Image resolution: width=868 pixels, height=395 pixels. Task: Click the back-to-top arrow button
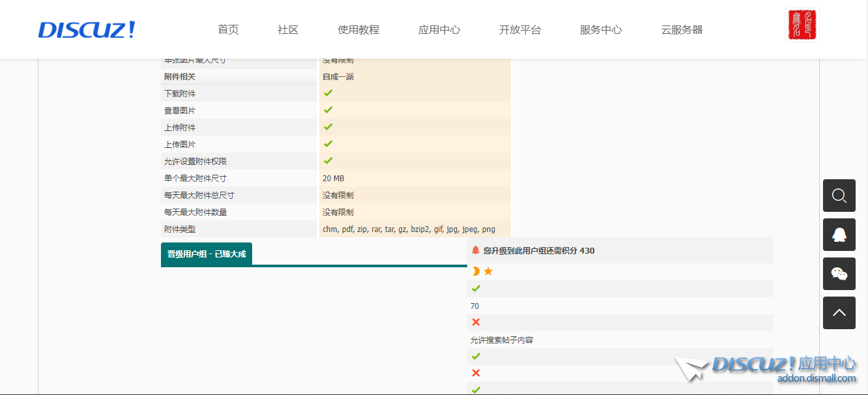coord(839,313)
